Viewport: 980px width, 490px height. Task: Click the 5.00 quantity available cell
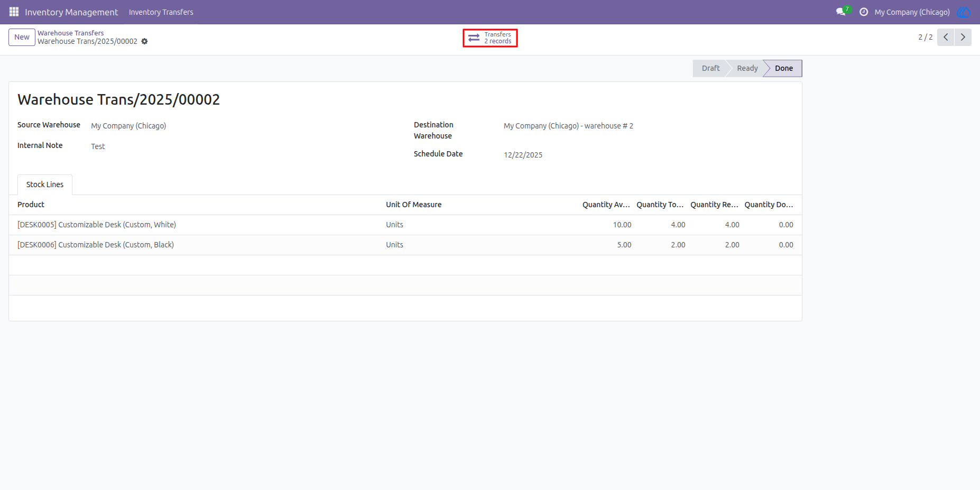click(x=624, y=245)
